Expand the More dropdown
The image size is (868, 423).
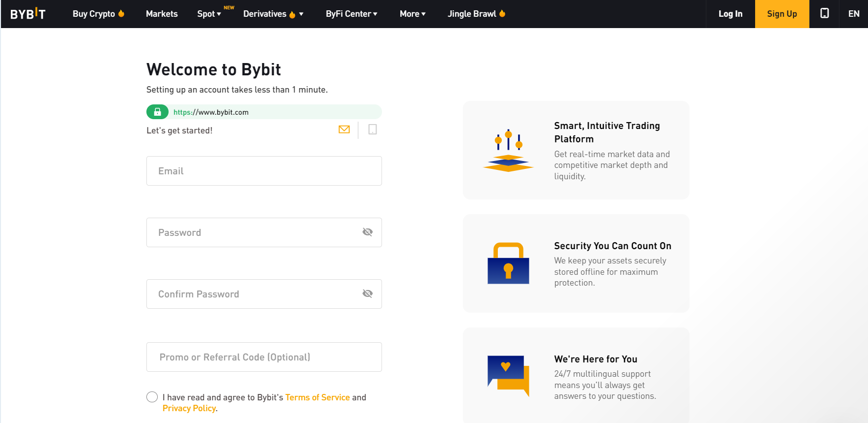tap(413, 14)
